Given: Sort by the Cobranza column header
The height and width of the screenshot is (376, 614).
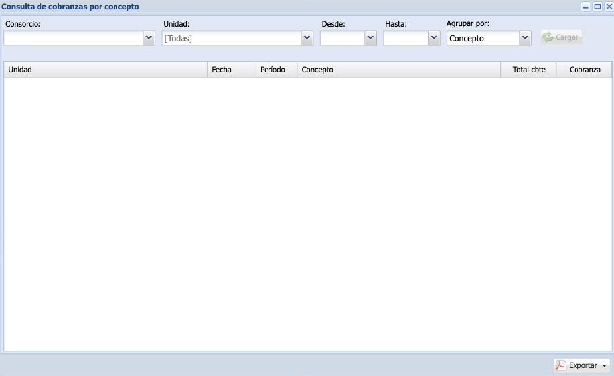Looking at the screenshot, I should 584,69.
